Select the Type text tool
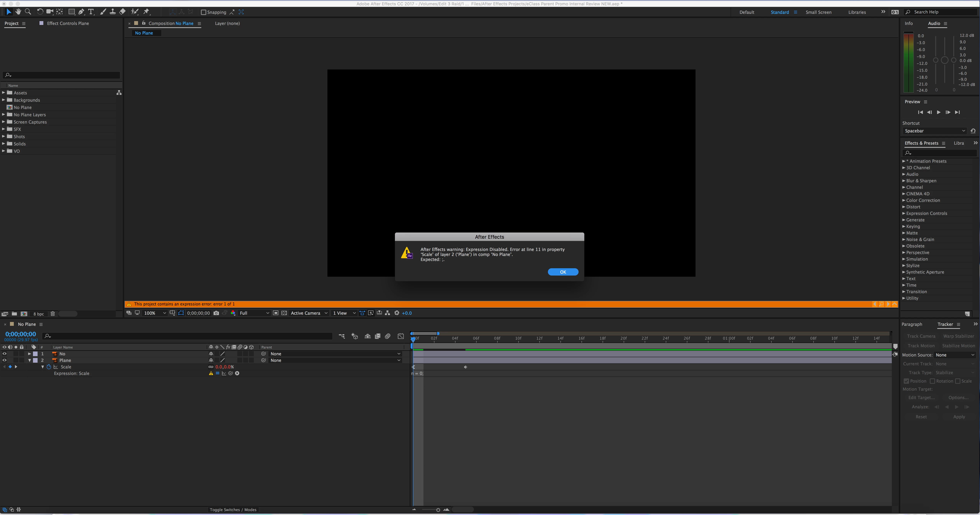This screenshot has height=515, width=980. [91, 12]
